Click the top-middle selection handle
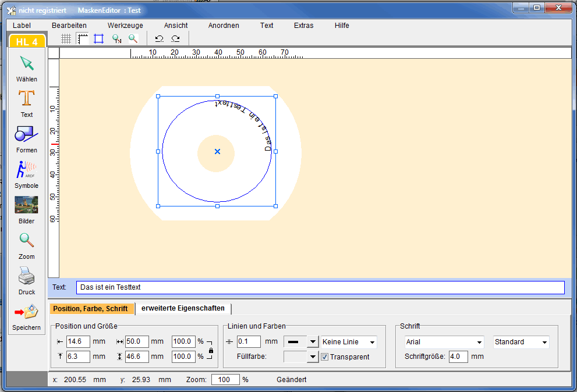This screenshot has height=392, width=577. pyautogui.click(x=218, y=97)
